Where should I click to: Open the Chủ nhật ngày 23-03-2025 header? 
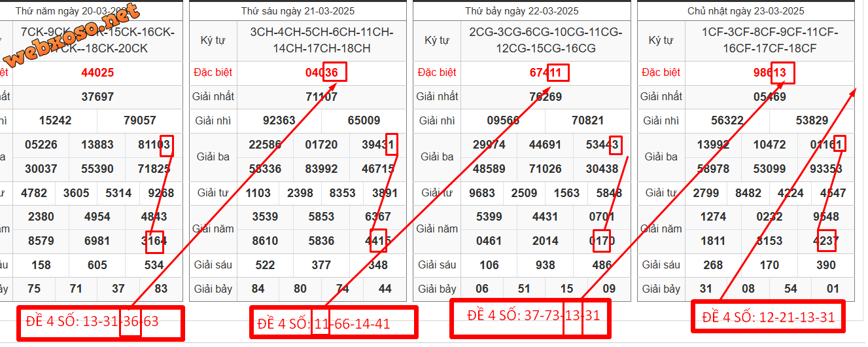[746, 11]
